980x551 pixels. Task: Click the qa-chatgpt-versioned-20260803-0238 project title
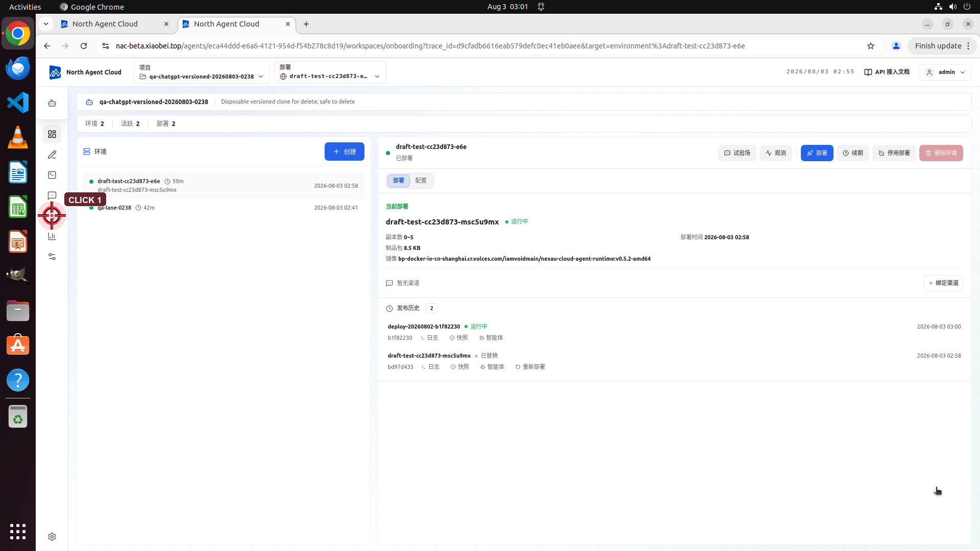(x=154, y=102)
